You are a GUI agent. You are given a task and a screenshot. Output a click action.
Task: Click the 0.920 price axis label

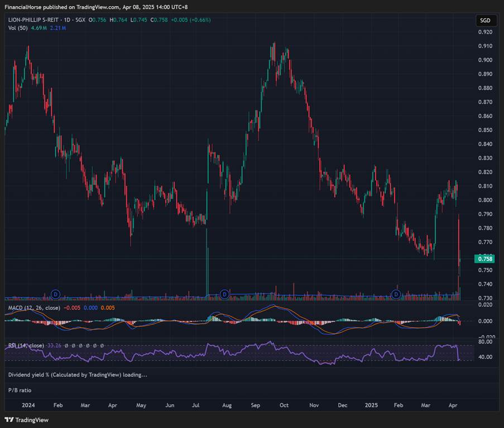[485, 32]
